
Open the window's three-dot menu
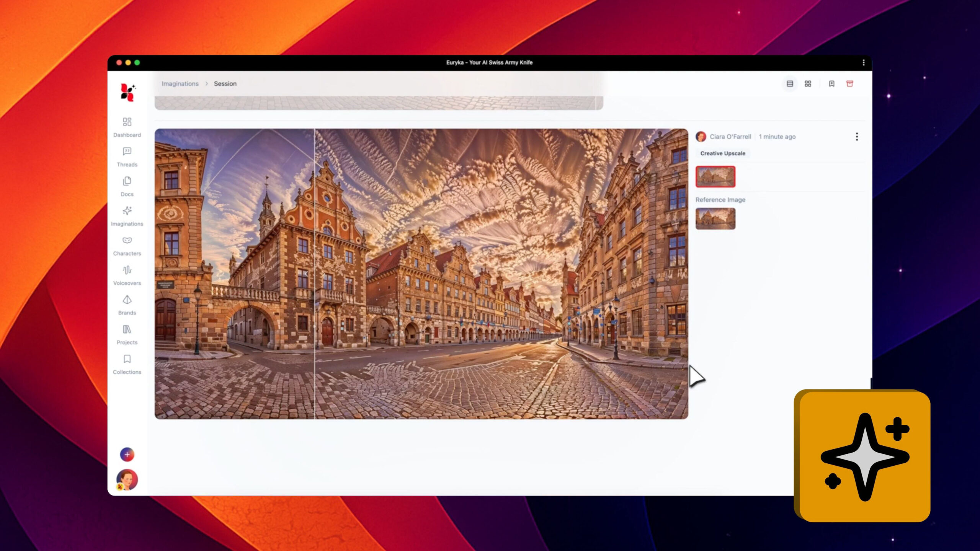tap(863, 63)
